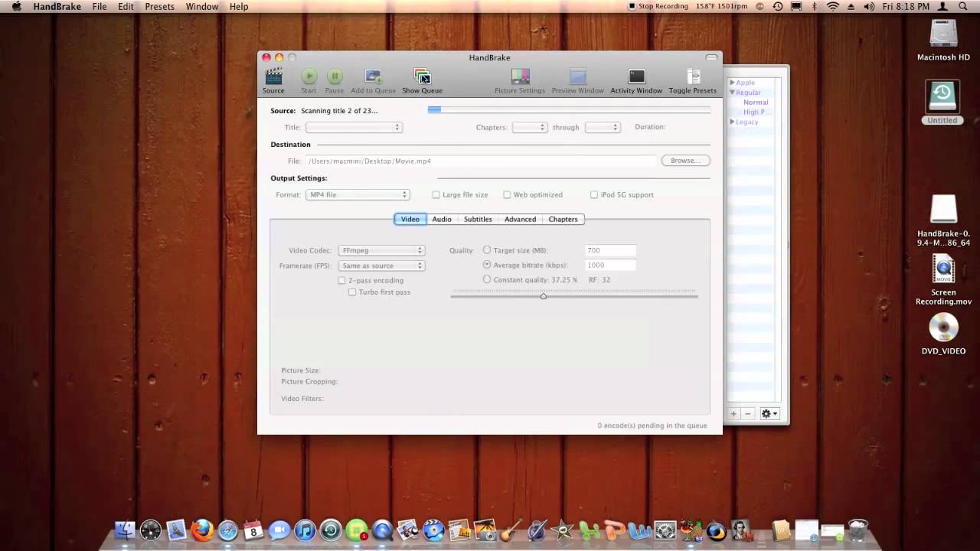
Task: Switch to the Chapters tab
Action: pos(563,219)
